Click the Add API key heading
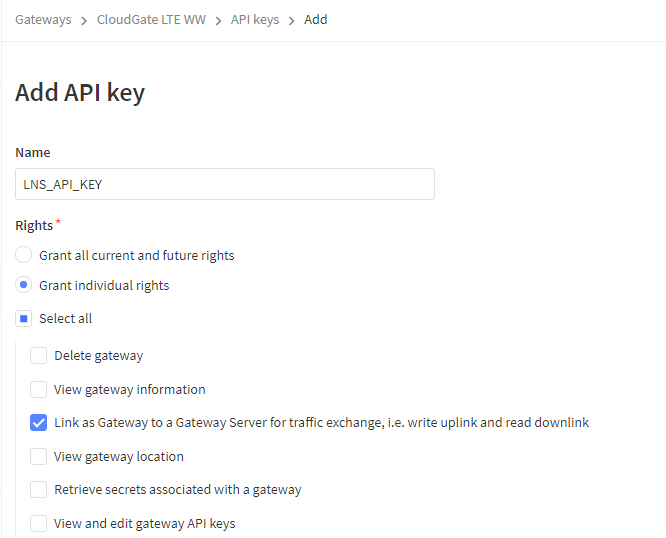The image size is (666, 538). tap(80, 92)
